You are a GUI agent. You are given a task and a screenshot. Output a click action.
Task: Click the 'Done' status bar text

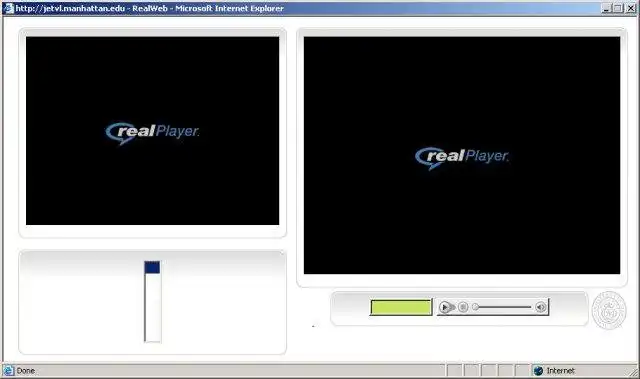pos(25,370)
